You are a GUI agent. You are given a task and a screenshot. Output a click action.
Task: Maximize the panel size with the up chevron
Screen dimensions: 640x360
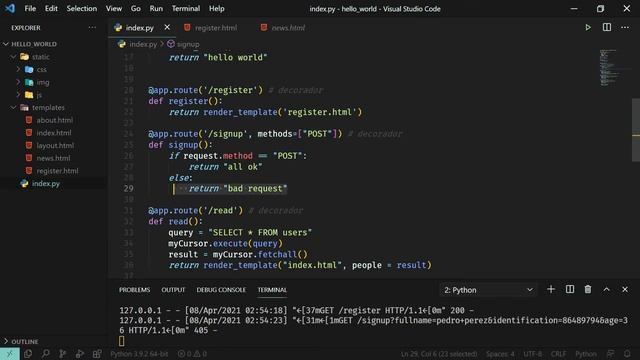(607, 289)
